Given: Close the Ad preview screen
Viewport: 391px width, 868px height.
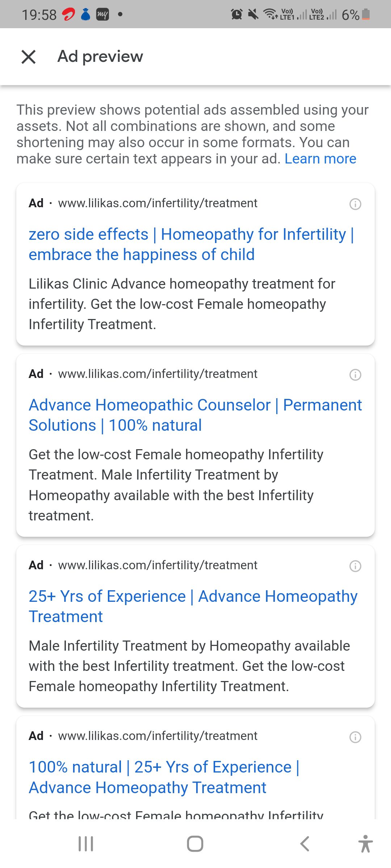Looking at the screenshot, I should 29,57.
